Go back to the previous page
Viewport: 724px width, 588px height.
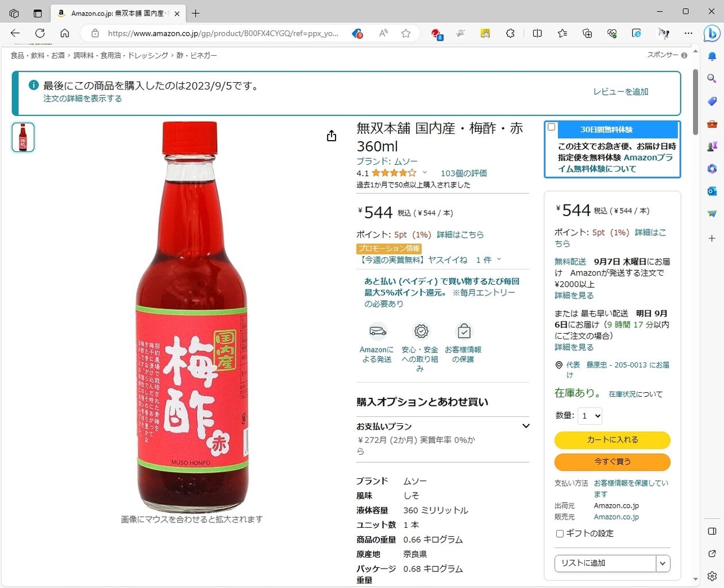tap(16, 33)
